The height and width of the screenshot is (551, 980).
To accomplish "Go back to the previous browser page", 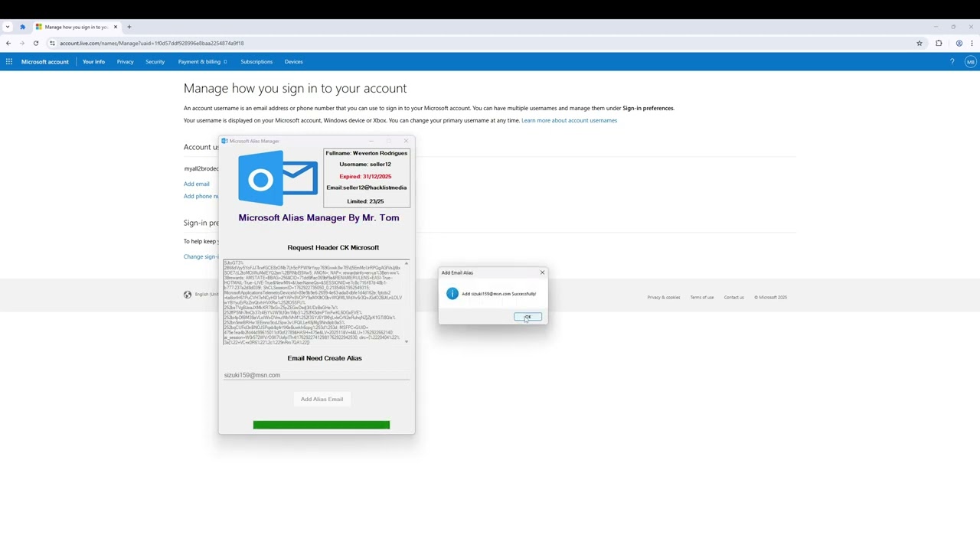I will pyautogui.click(x=8, y=43).
